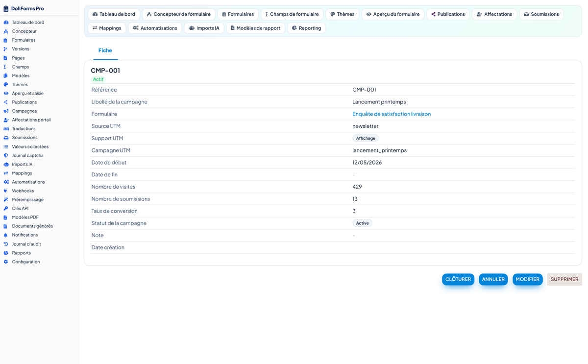
Task: Click the CLÔTURER button
Action: [458, 279]
